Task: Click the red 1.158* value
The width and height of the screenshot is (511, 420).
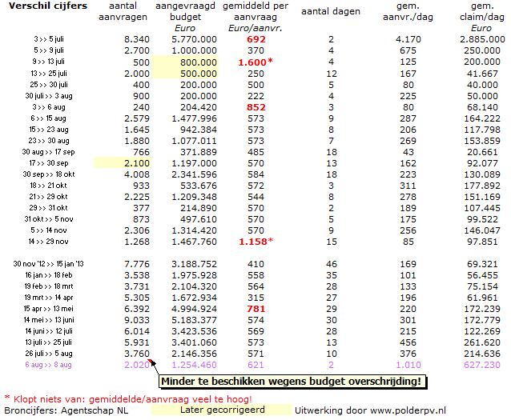Action: pyautogui.click(x=258, y=240)
